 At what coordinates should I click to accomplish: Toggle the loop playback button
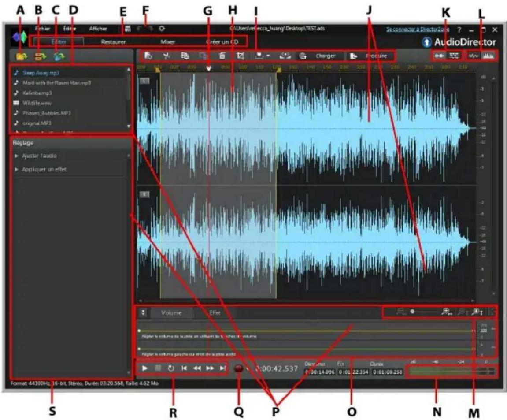click(x=171, y=368)
